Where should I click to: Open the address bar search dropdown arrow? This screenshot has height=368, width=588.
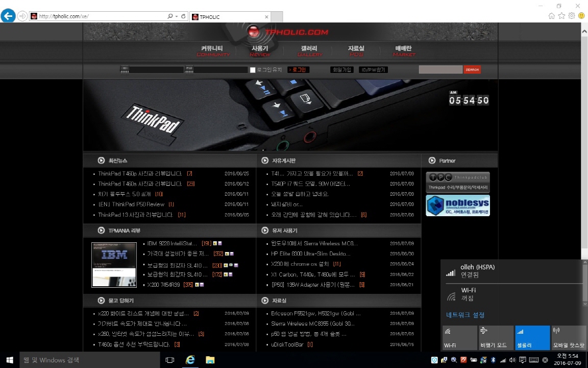tap(177, 16)
